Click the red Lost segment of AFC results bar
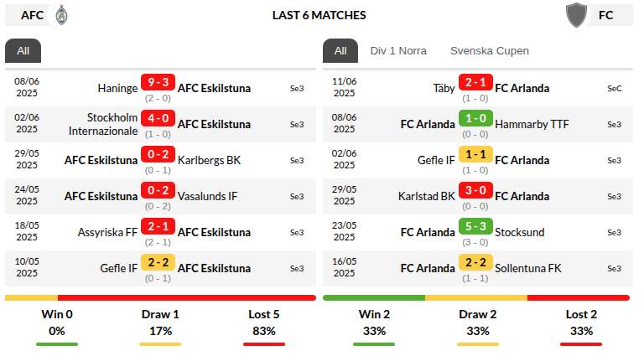644x356 pixels. (186, 297)
